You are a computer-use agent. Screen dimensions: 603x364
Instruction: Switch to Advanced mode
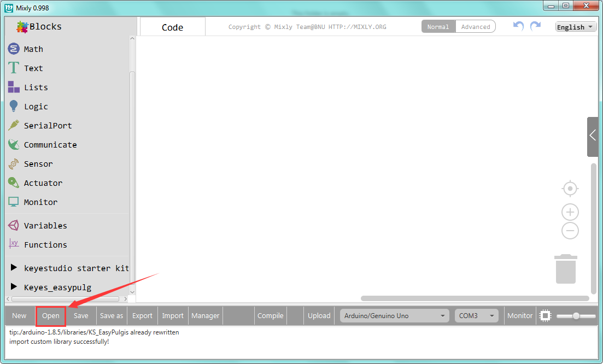coord(476,27)
